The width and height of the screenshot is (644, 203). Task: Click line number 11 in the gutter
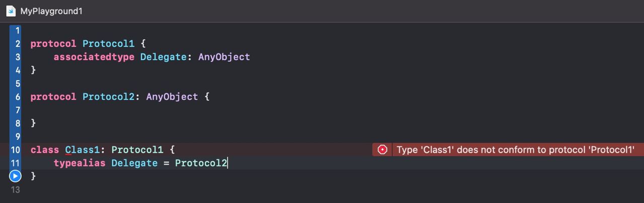coord(15,163)
